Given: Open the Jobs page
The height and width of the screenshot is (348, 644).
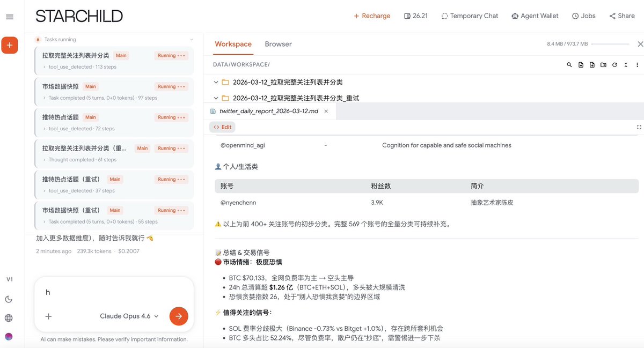Looking at the screenshot, I should tap(584, 16).
